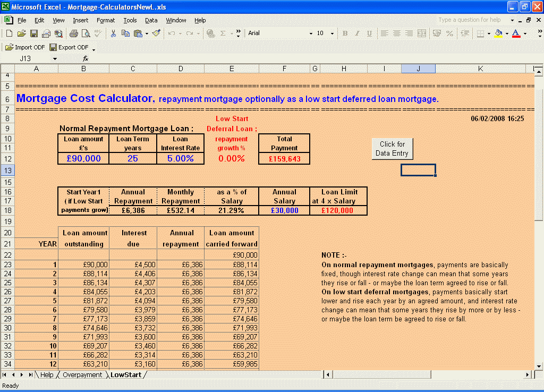Expand Formatting toolbar options chevron
The width and height of the screenshot is (544, 392).
pyautogui.click(x=540, y=33)
